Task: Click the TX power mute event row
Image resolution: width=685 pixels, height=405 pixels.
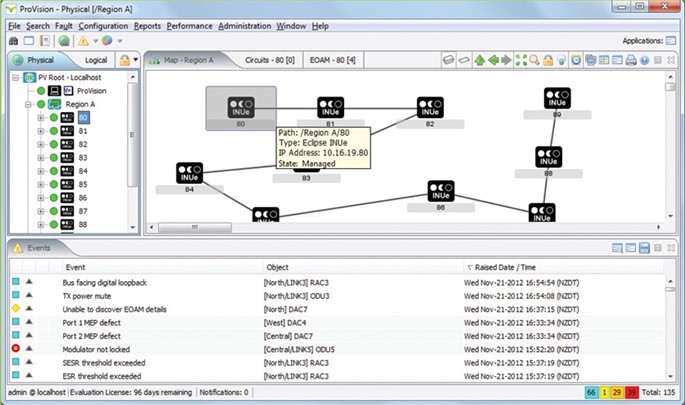Action: (x=337, y=296)
